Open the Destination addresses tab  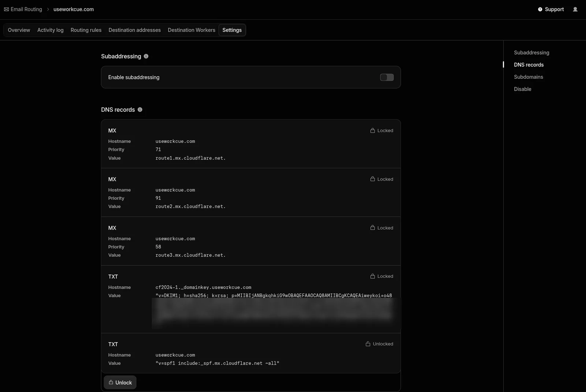pos(134,30)
